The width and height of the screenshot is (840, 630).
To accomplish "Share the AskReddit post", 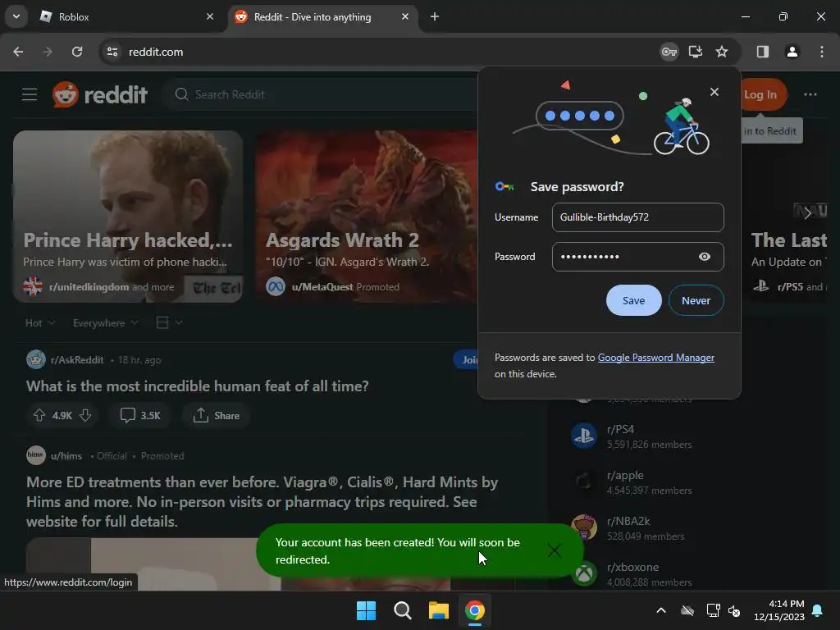I will pyautogui.click(x=216, y=416).
